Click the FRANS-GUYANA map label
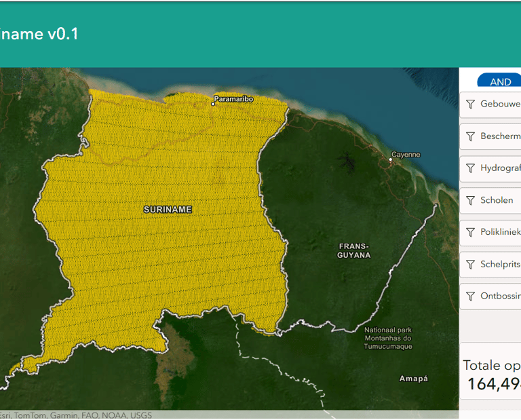521x420 pixels. 354,251
